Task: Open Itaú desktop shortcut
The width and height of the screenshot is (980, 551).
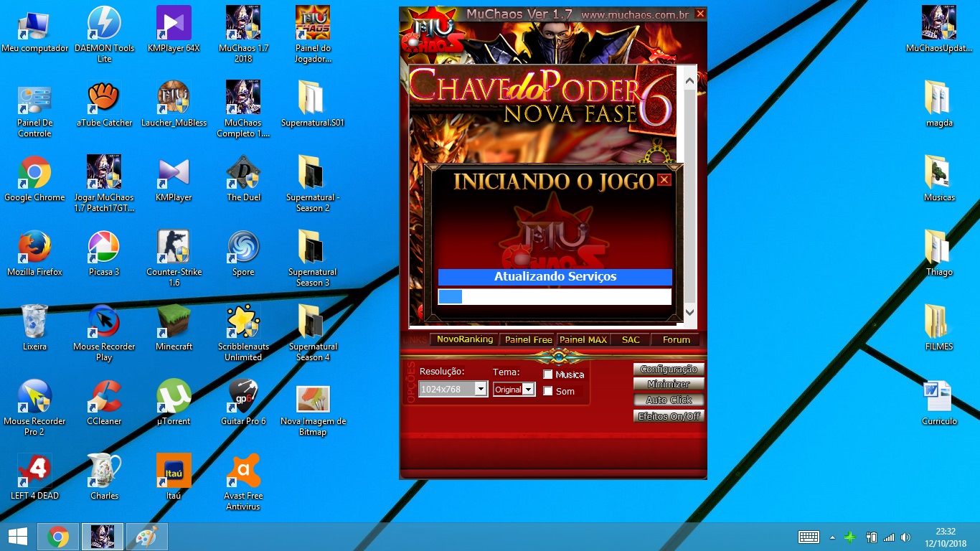Action: [x=174, y=478]
